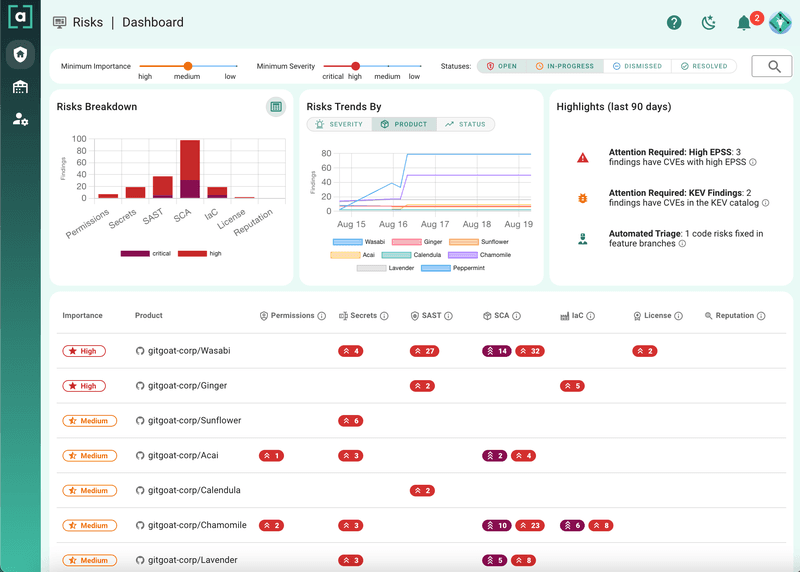Toggle Wasabi series in trends legend
This screenshot has width=800, height=572.
coord(359,242)
